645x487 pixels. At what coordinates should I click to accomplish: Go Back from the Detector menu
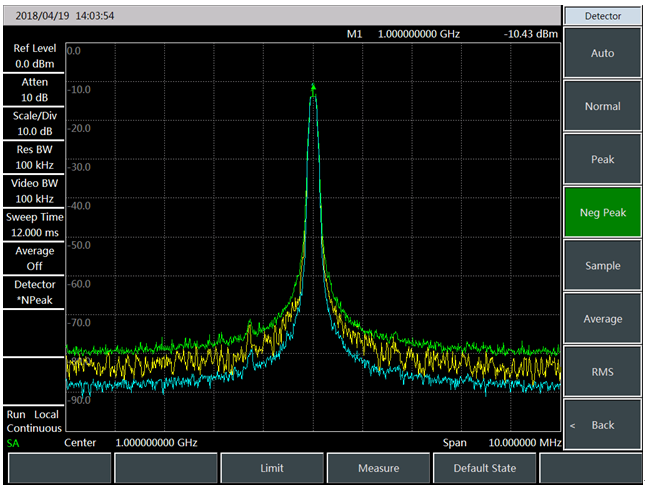tap(602, 425)
